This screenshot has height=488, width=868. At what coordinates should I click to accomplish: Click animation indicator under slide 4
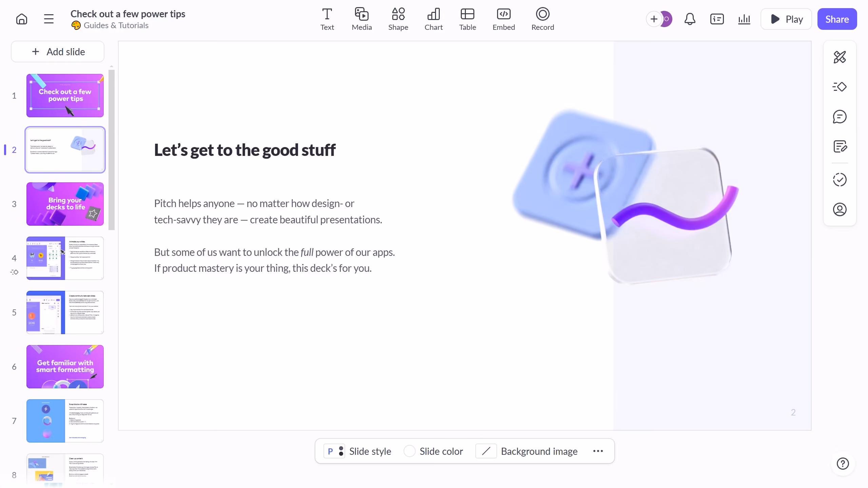pyautogui.click(x=14, y=272)
